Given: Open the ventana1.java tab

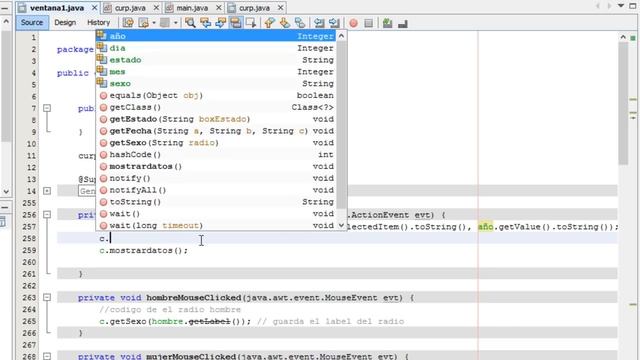Looking at the screenshot, I should click(56, 8).
